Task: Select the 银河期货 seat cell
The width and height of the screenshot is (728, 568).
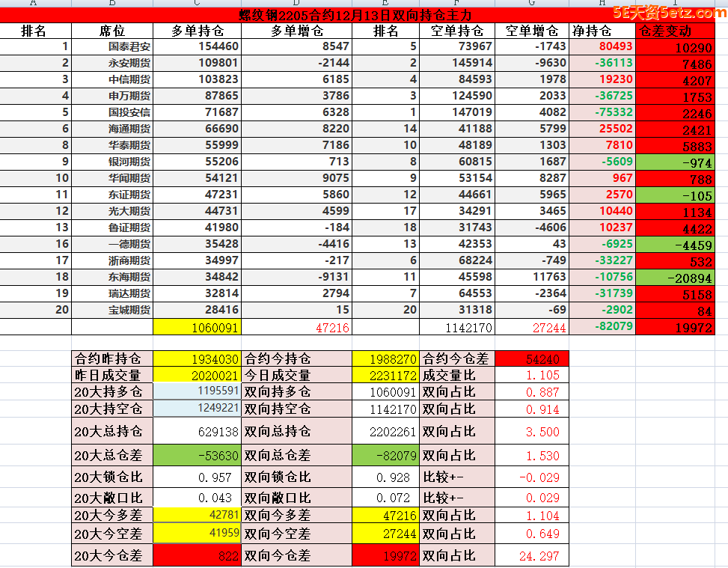Action: [112, 162]
